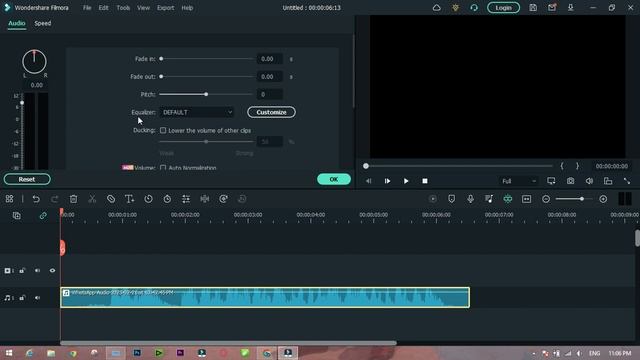Click the Login button
The height and width of the screenshot is (360, 640).
pos(503,8)
